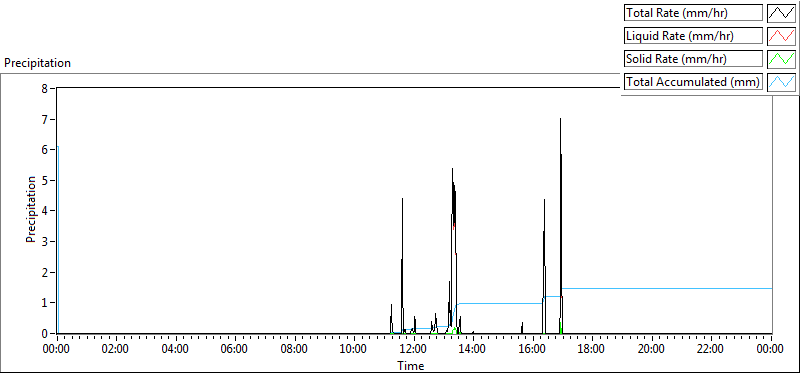Click the Y-axis maximum value 8
The height and width of the screenshot is (373, 800).
click(x=45, y=88)
